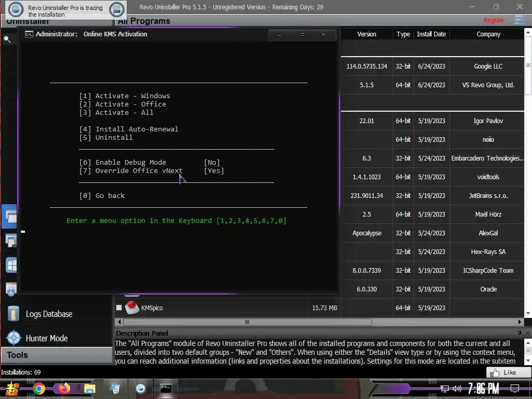Click the Version column header
This screenshot has height=399, width=532.
[366, 34]
